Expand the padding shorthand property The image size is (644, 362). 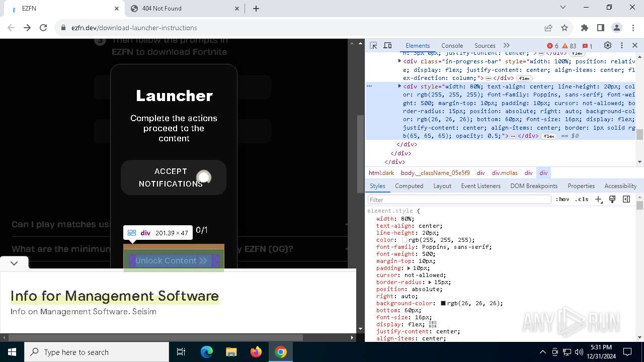409,268
